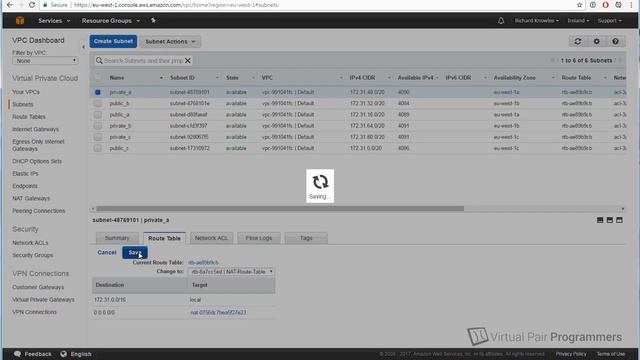The width and height of the screenshot is (640, 360).
Task: Reload the browser page
Action: pyautogui.click(x=31, y=5)
